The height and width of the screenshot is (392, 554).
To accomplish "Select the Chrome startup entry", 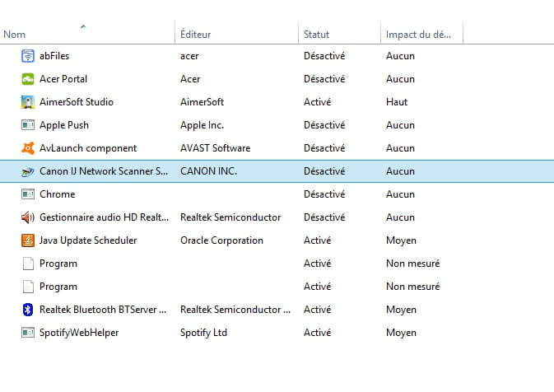I will 277,194.
